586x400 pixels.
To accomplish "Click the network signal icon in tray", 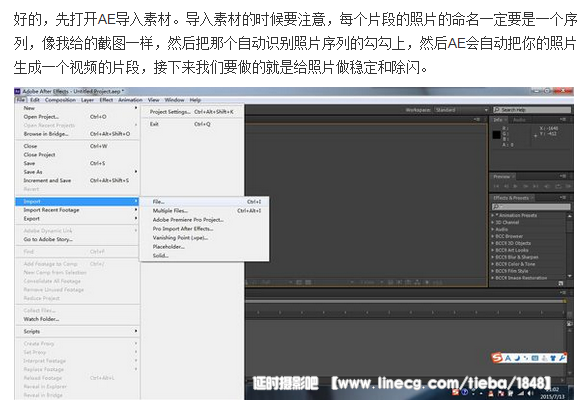I will click(521, 393).
